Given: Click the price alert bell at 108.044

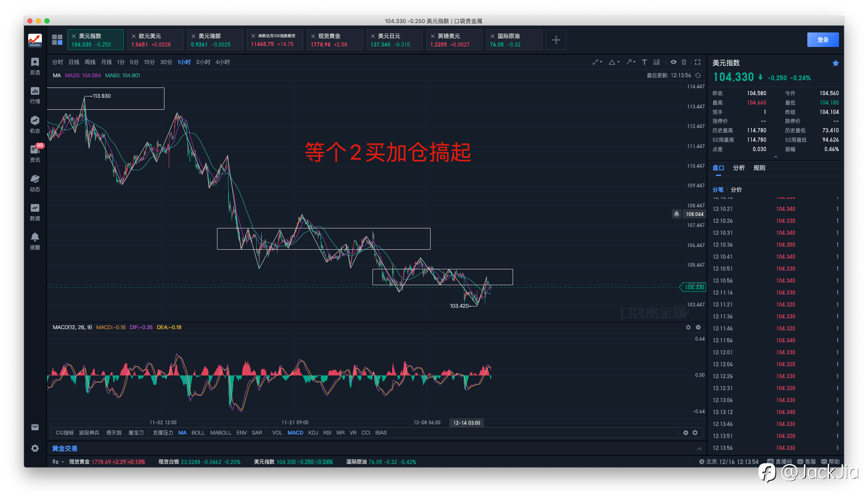Looking at the screenshot, I should click(x=677, y=214).
